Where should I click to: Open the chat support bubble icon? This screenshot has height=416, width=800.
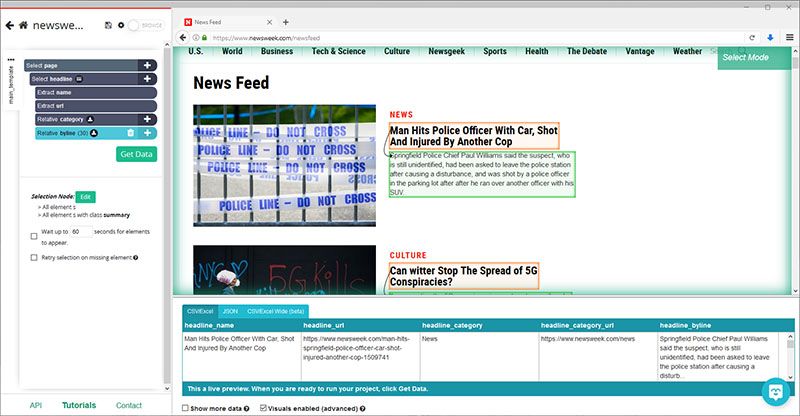click(x=776, y=392)
